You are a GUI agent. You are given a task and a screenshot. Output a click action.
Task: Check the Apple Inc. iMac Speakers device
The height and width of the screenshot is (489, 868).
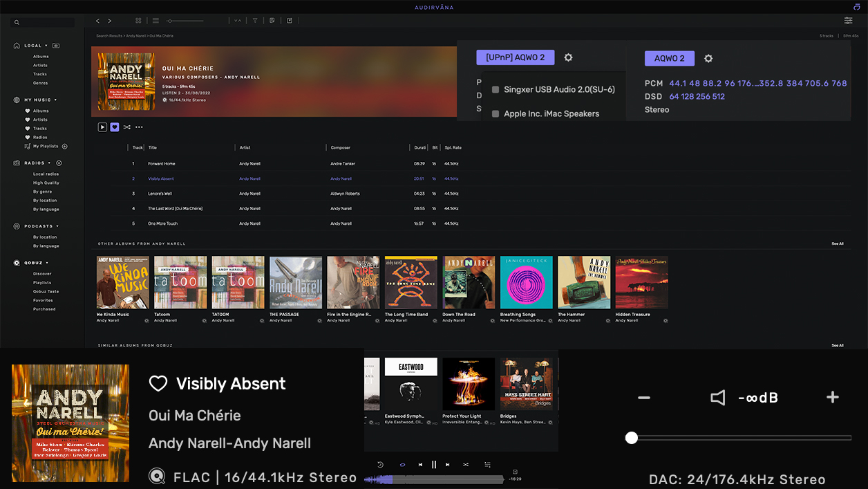coord(496,114)
